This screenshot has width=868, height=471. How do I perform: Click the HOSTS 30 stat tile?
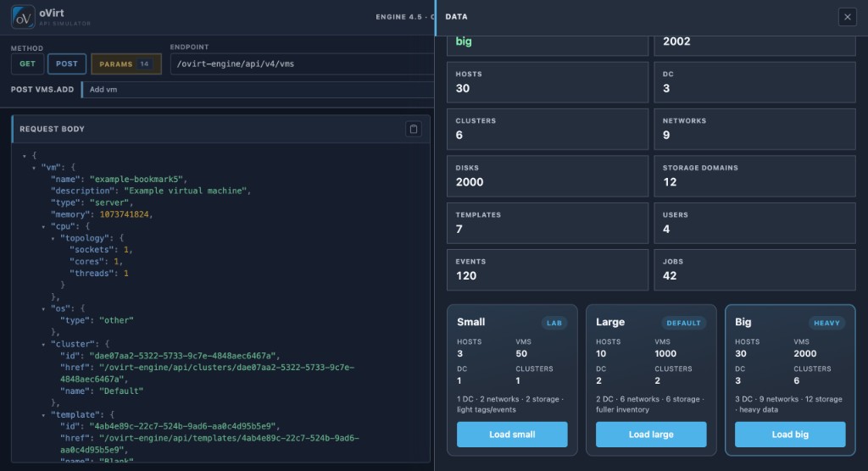pyautogui.click(x=548, y=82)
